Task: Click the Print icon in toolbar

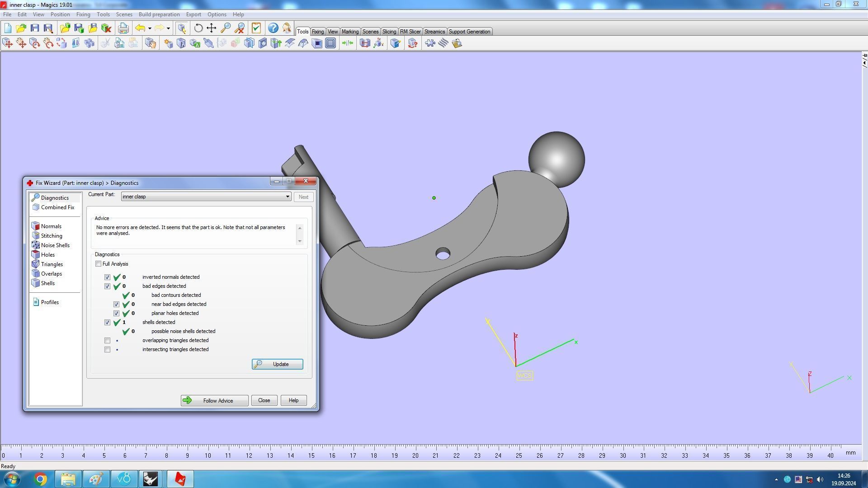Action: 123,28
